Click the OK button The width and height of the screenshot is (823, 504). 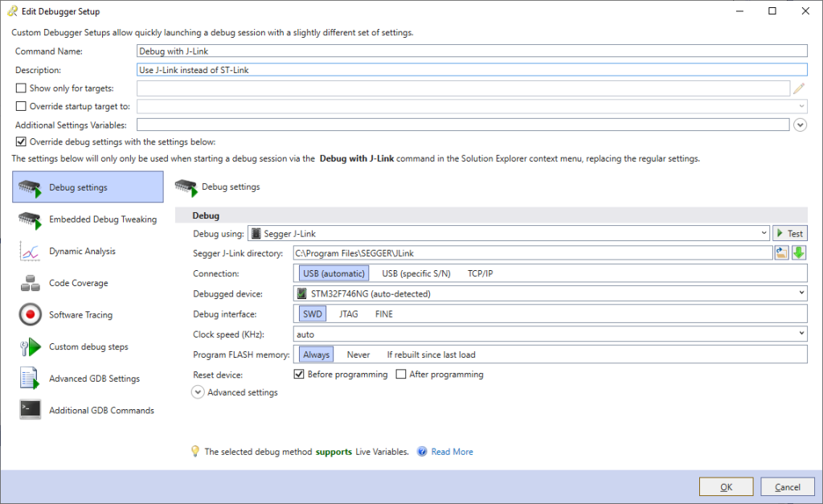click(x=727, y=487)
